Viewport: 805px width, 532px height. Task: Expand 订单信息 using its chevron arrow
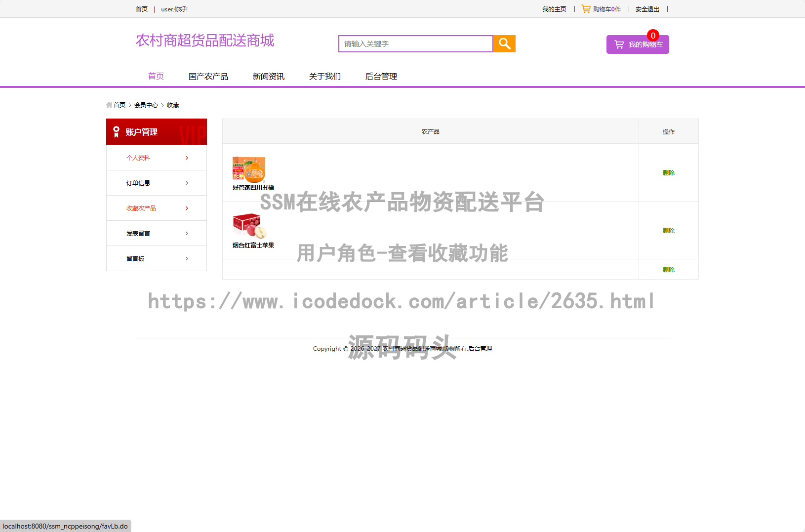[x=187, y=183]
